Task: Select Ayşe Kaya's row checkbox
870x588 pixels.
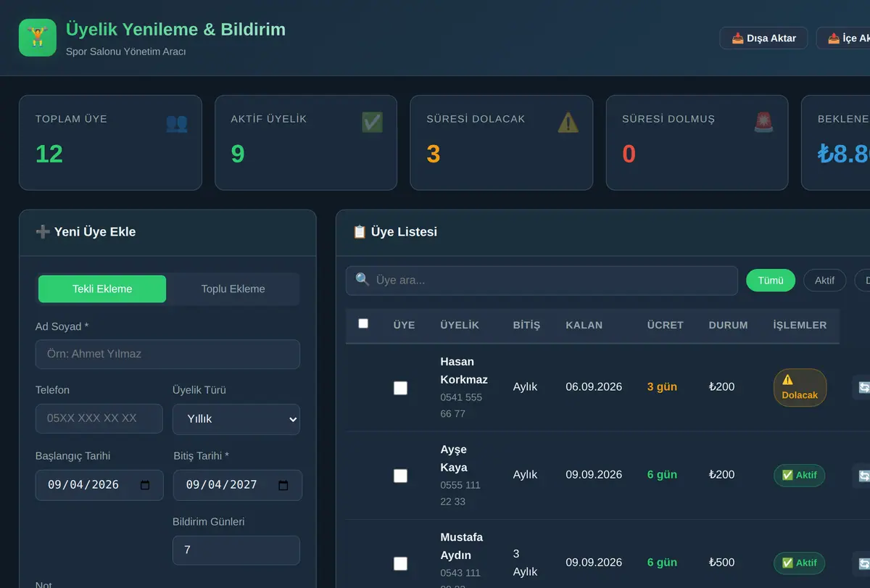Action: pyautogui.click(x=400, y=476)
